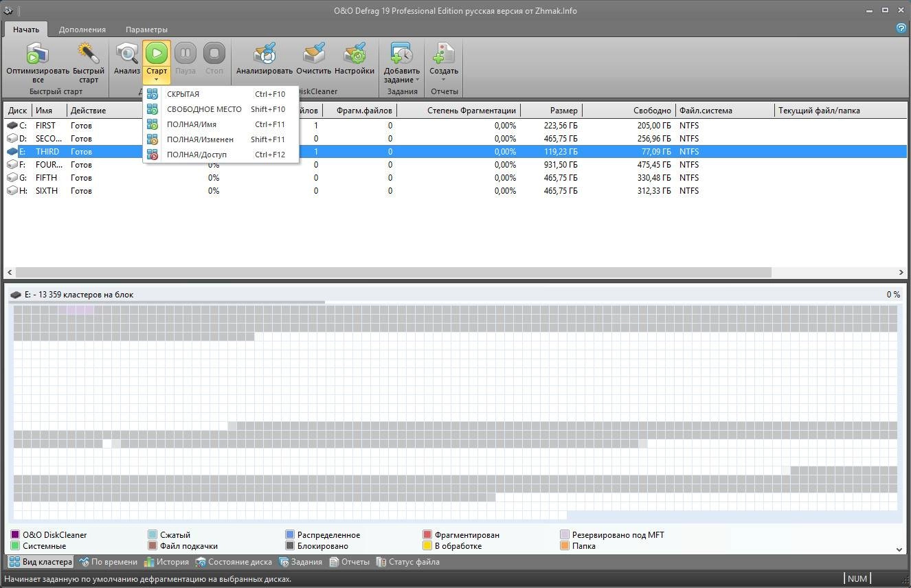Open the help question mark icon
This screenshot has height=588, width=911.
901,28
